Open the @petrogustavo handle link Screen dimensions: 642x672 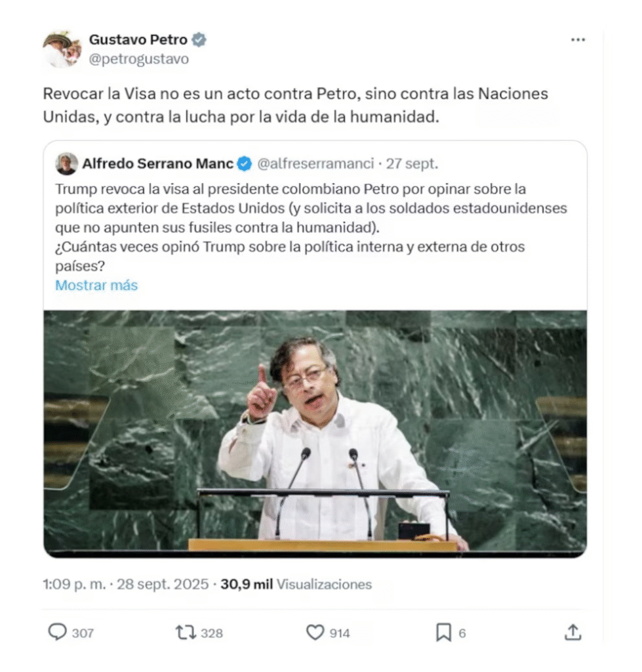[x=138, y=58]
